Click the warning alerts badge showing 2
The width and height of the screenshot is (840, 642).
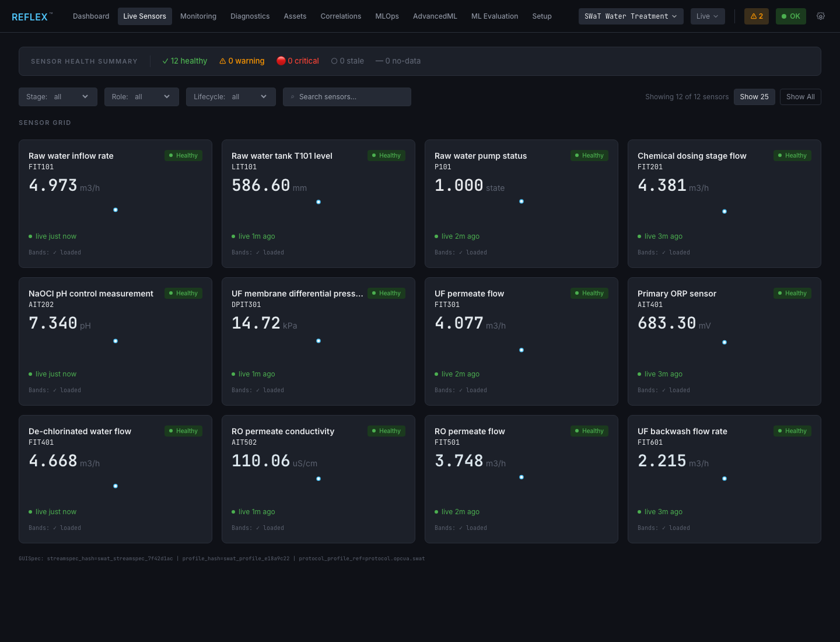757,16
